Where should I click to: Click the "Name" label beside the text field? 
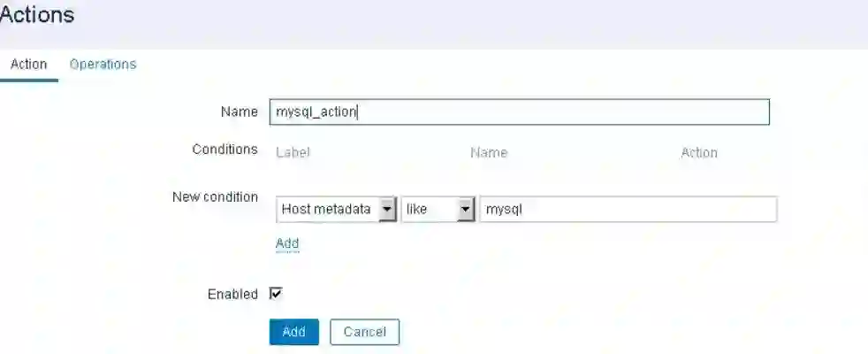point(239,112)
